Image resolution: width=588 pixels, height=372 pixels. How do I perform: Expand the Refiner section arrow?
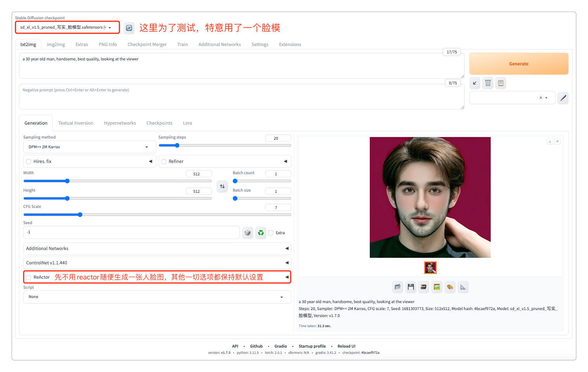pos(286,161)
